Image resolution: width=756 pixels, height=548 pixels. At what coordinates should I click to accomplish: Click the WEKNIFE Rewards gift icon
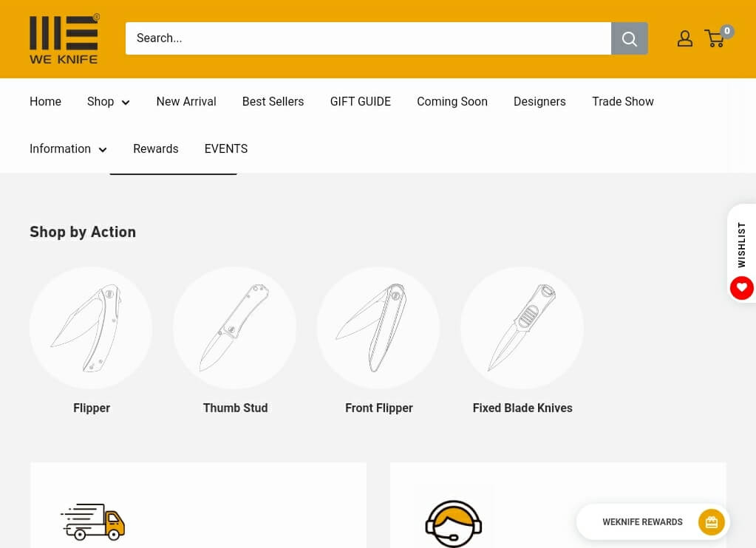711,522
